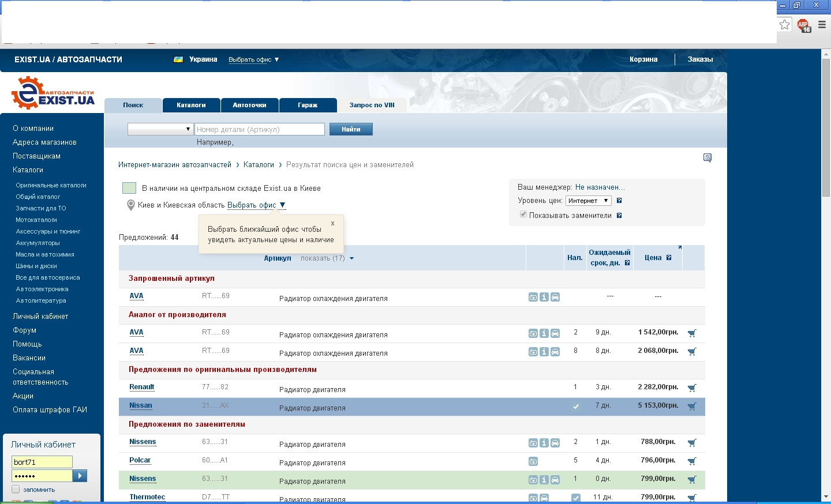Add the 788,00грн. Nissens radiator to cart
Screen dimensions: 831x504
pos(692,443)
